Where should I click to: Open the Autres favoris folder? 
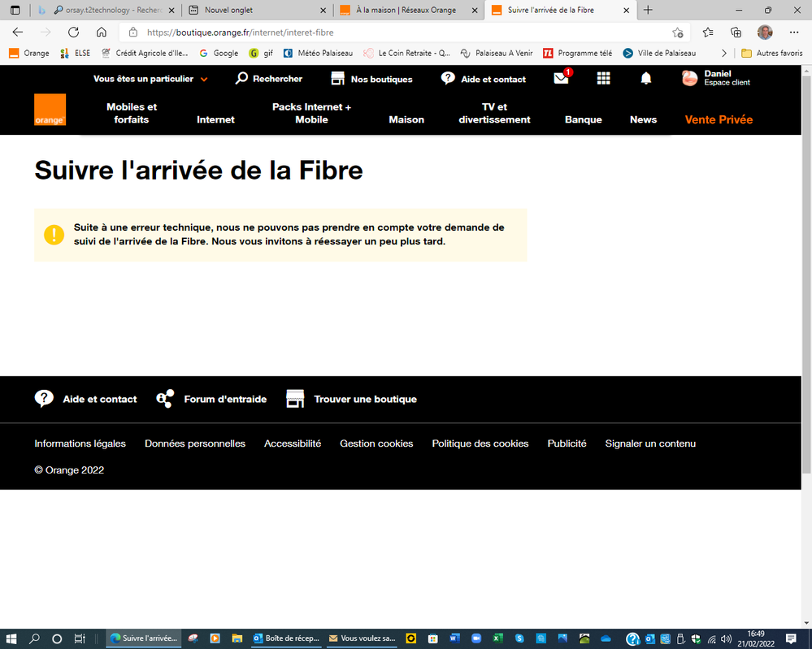pos(771,54)
